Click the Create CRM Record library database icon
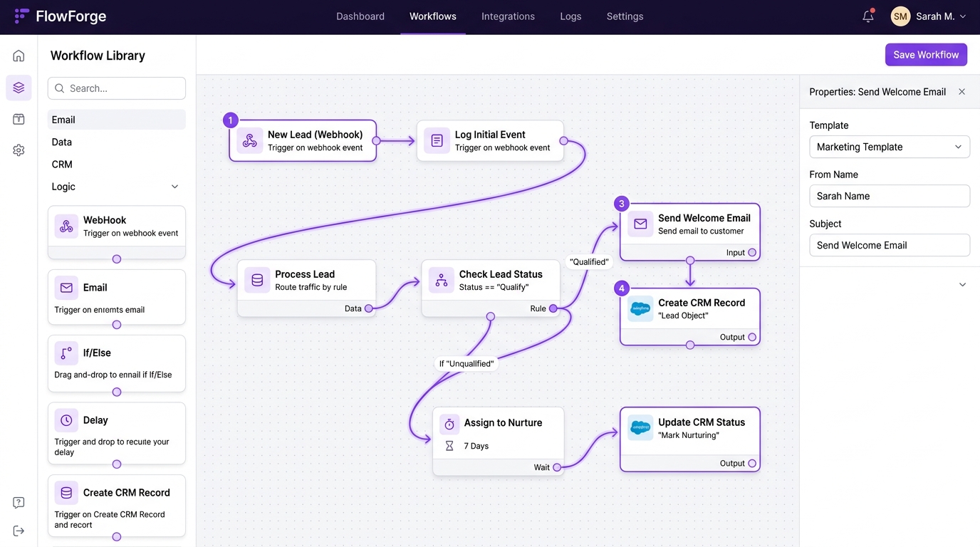 (x=66, y=493)
